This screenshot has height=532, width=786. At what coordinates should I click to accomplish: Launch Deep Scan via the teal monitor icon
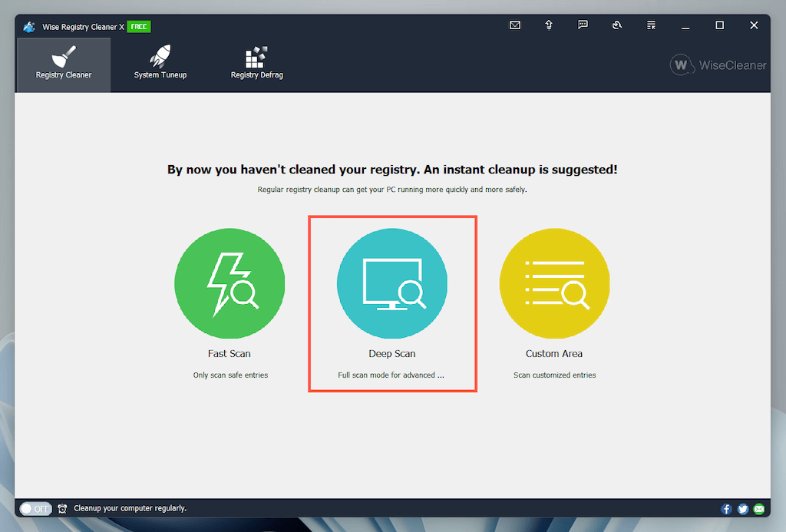click(x=392, y=283)
